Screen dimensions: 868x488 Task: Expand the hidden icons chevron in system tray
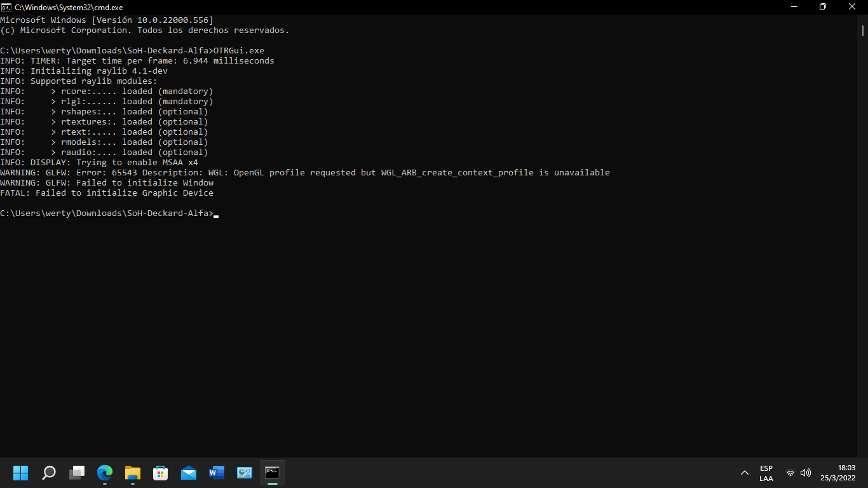coord(745,473)
